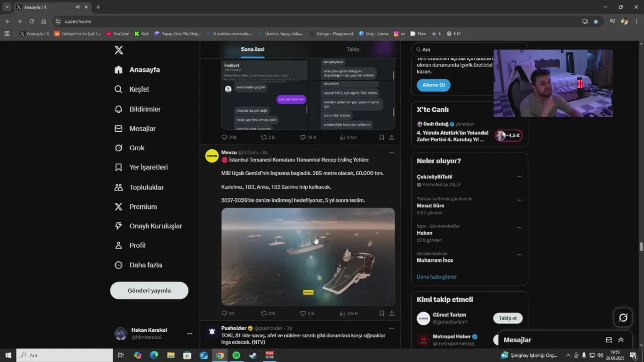Reply to top post with 708 comments
This screenshot has height=362, width=644.
pos(229,137)
